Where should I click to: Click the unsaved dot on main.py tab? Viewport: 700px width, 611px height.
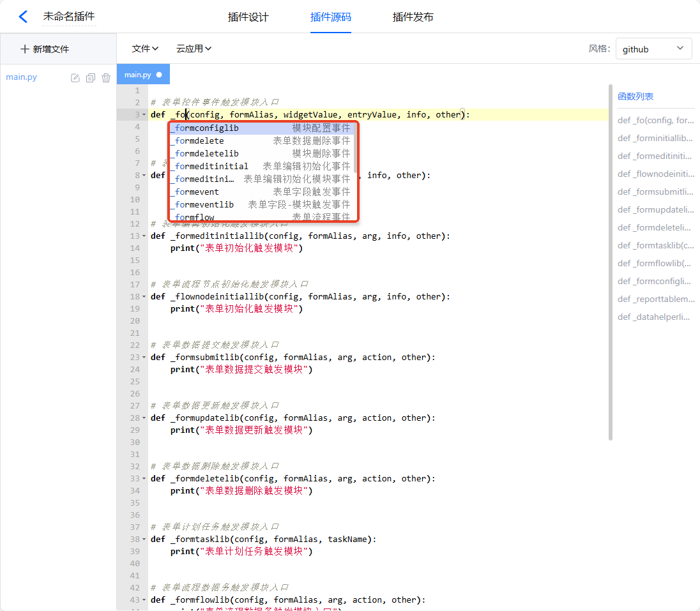coord(159,75)
